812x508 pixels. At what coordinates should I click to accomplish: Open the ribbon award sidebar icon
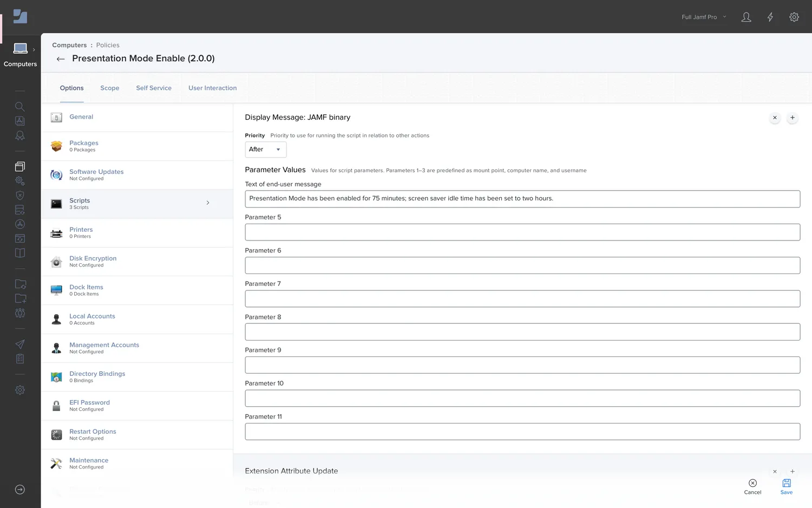click(20, 136)
